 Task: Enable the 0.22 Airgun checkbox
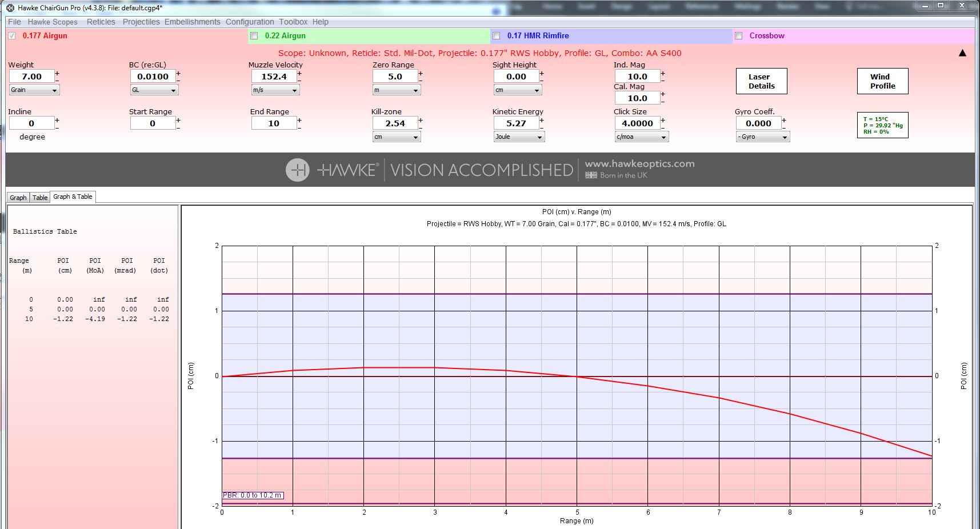pos(254,35)
